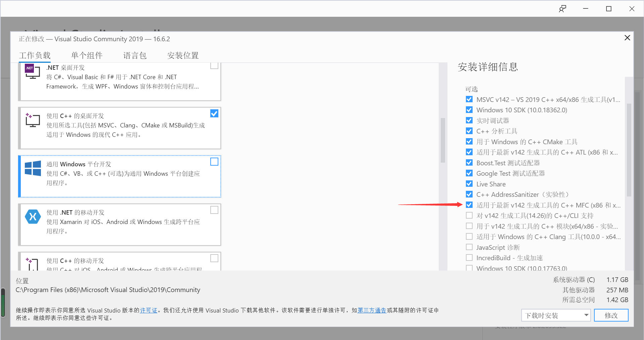Click the 所需总空间 1.42 GB value
Viewport: 644px width, 340px height.
(617, 300)
